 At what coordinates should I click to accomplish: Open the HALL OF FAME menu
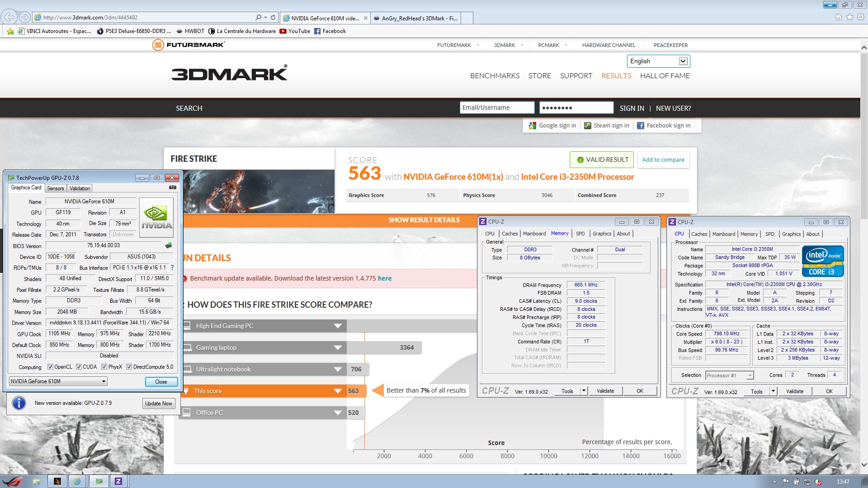(x=665, y=75)
